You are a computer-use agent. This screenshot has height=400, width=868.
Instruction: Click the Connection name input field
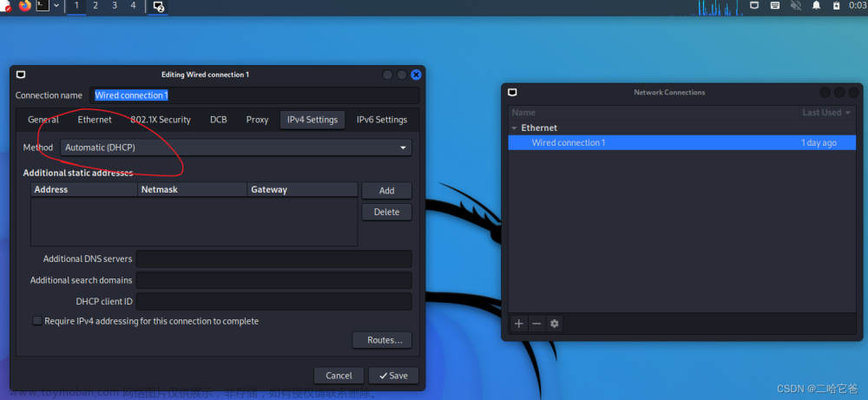(254, 95)
